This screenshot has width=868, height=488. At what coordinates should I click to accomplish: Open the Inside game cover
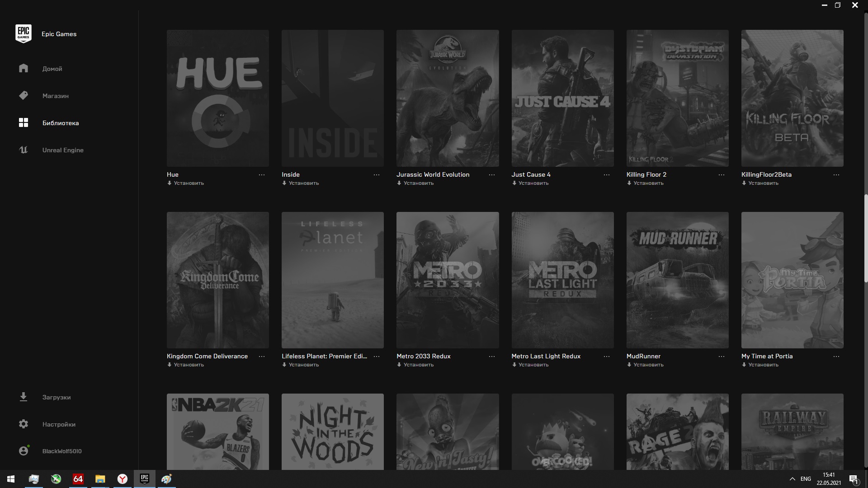pyautogui.click(x=333, y=98)
